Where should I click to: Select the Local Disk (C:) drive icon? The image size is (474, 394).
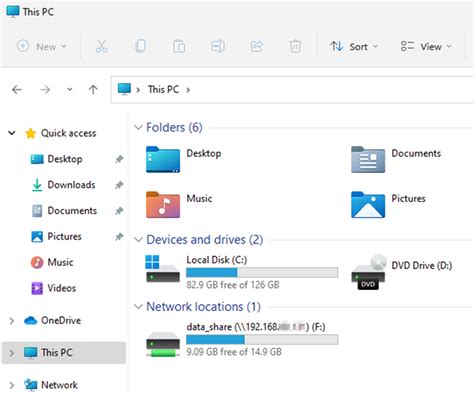point(163,269)
